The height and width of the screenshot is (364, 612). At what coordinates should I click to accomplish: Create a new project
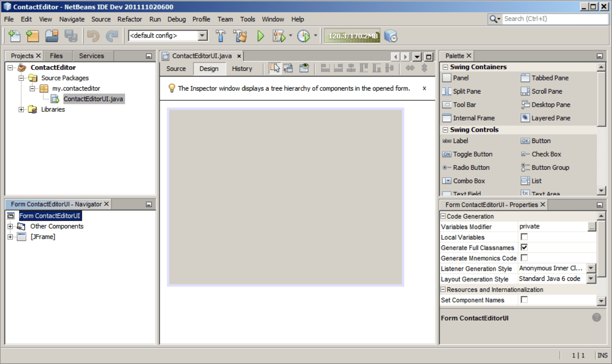(x=32, y=35)
